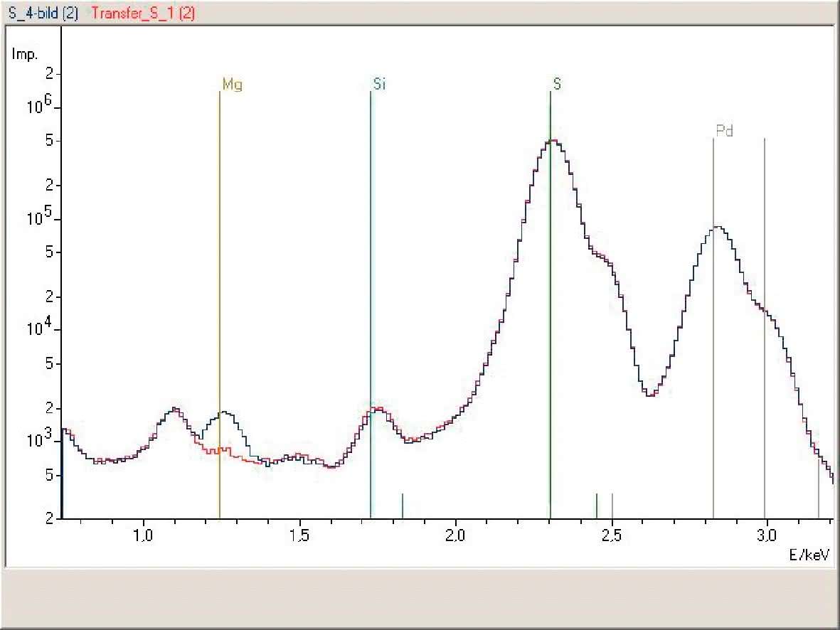Click the 1.0 keV axis tick label

click(143, 535)
